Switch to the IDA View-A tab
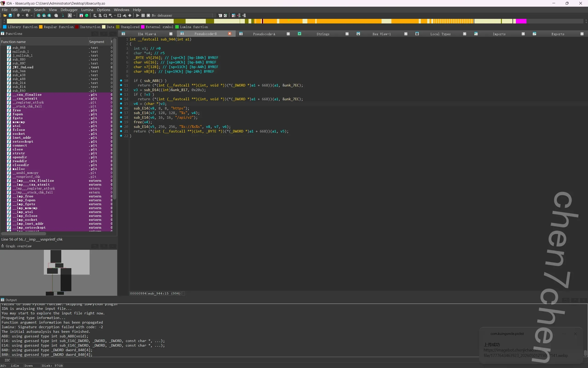 147,34
